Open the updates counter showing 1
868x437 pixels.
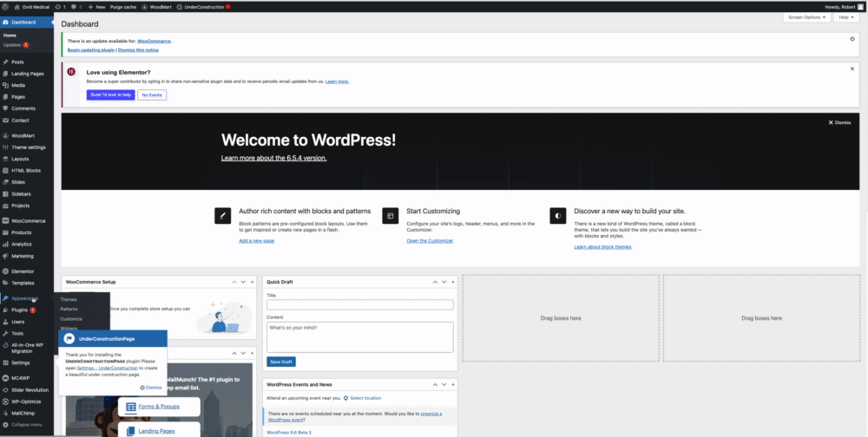(61, 7)
